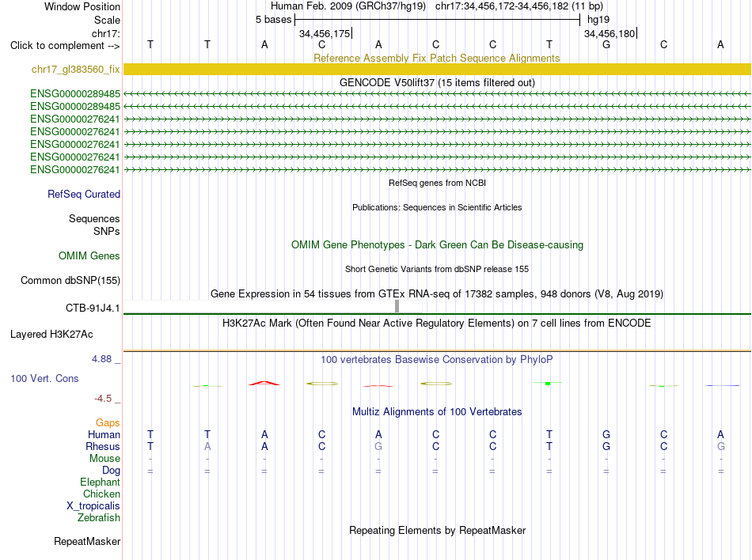Open the GENCODE V50lift37 track title

437,82
